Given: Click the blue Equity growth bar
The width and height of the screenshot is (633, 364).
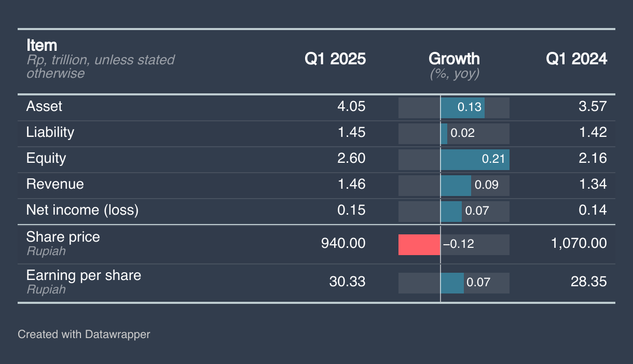Looking at the screenshot, I should (474, 160).
